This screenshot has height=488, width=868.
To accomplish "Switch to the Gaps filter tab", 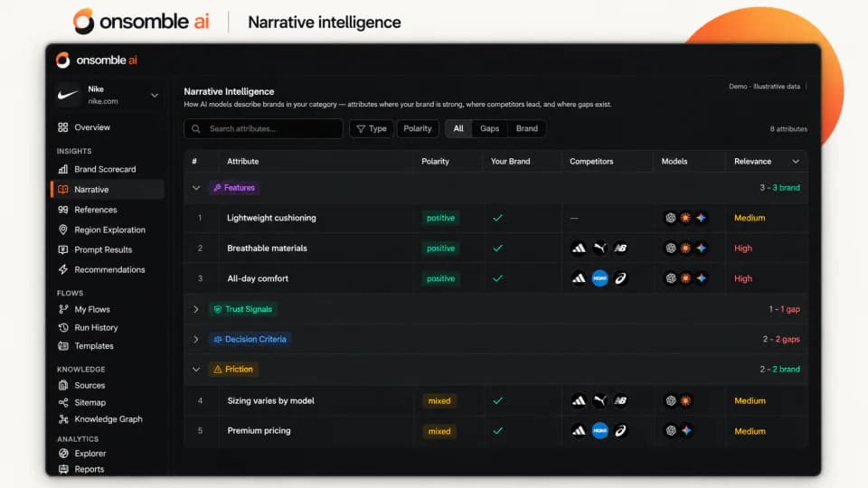I will [489, 129].
